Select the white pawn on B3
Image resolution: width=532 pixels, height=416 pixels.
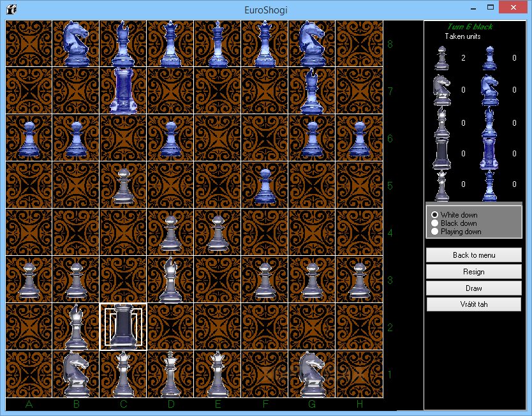(76, 280)
